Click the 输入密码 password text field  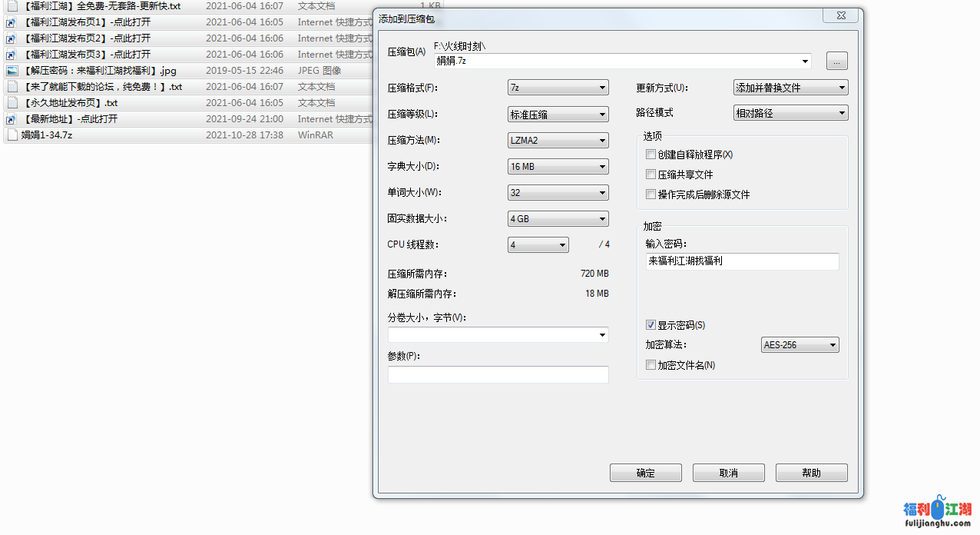pos(742,261)
